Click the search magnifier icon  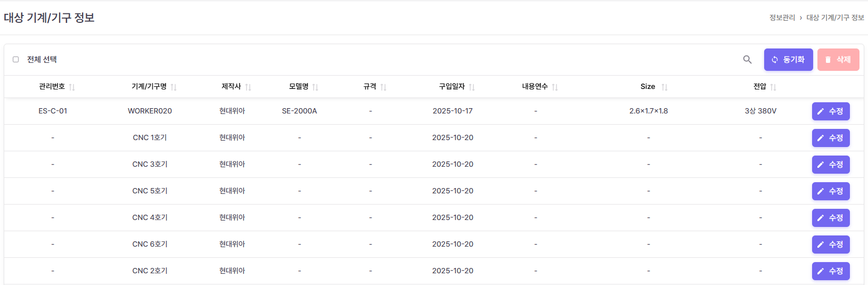[747, 60]
